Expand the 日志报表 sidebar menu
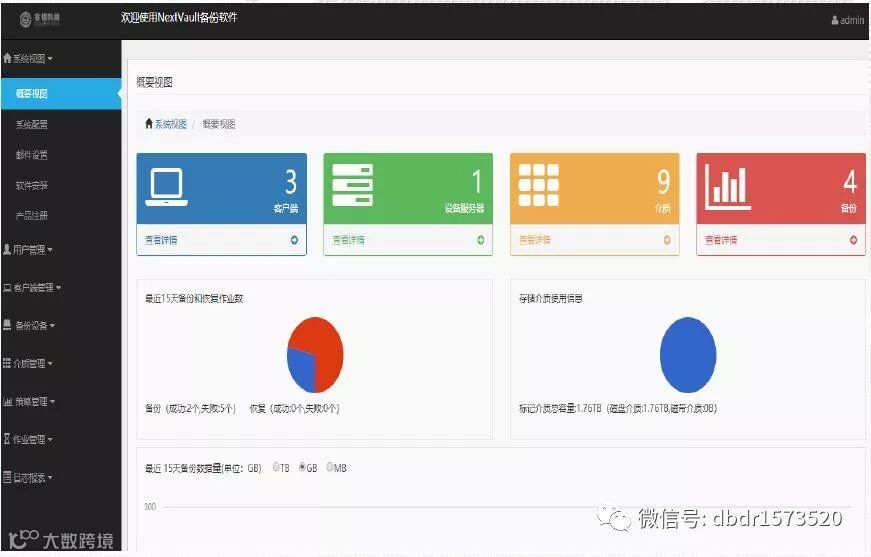Image resolution: width=871 pixels, height=557 pixels. point(28,478)
